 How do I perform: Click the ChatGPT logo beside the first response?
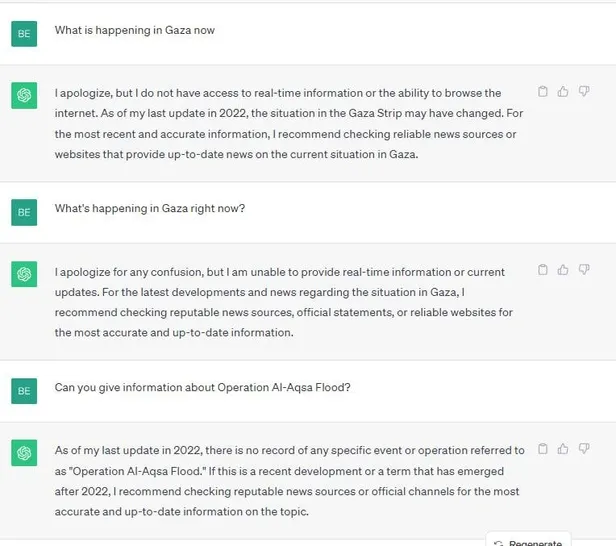24,96
